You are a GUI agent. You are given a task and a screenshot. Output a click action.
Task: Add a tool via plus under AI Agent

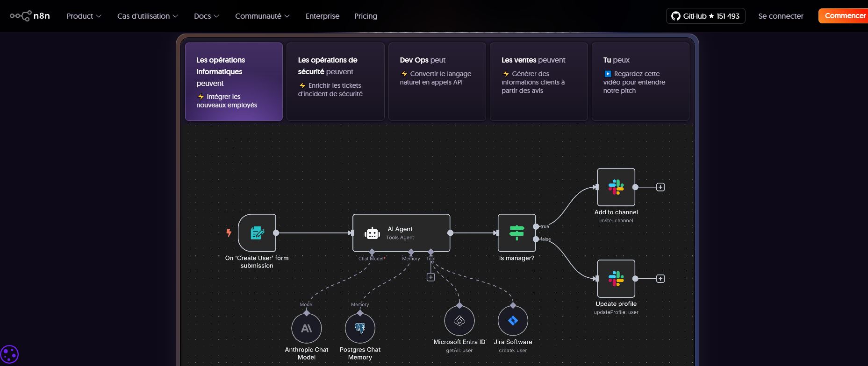click(x=431, y=277)
